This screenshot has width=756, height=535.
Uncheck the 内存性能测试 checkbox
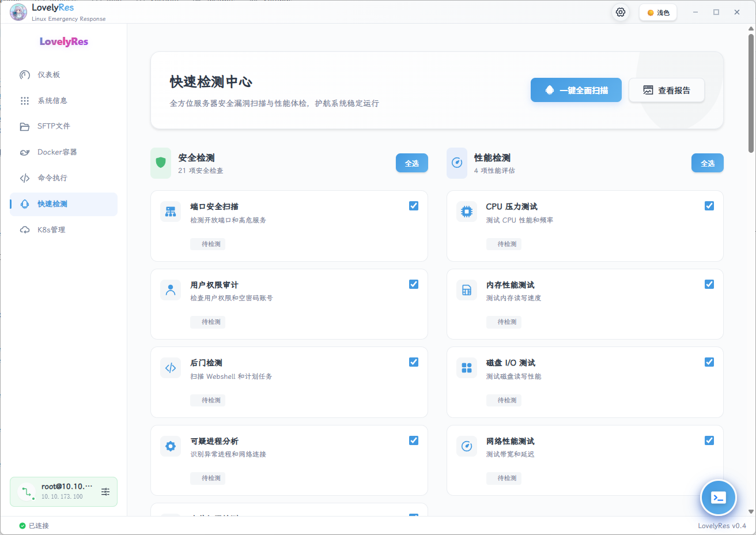pyautogui.click(x=709, y=284)
